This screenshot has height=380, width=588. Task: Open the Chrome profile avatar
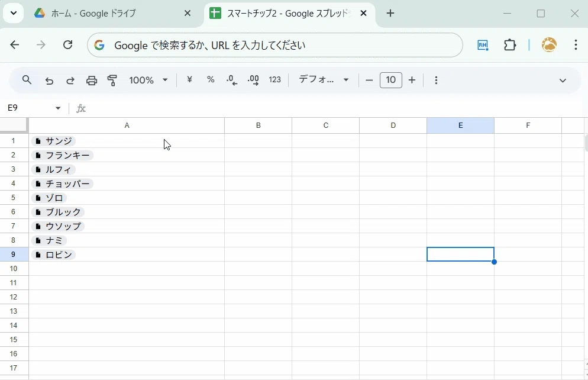pos(549,45)
